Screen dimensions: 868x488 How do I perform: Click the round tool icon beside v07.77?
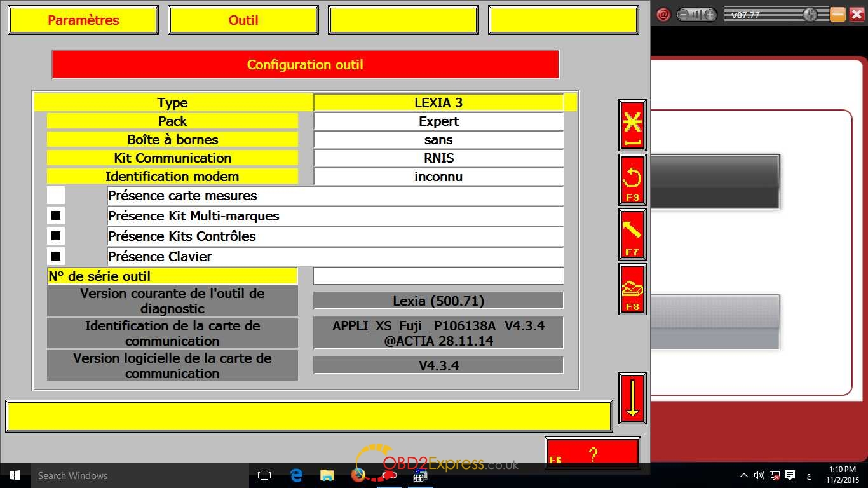[x=810, y=15]
